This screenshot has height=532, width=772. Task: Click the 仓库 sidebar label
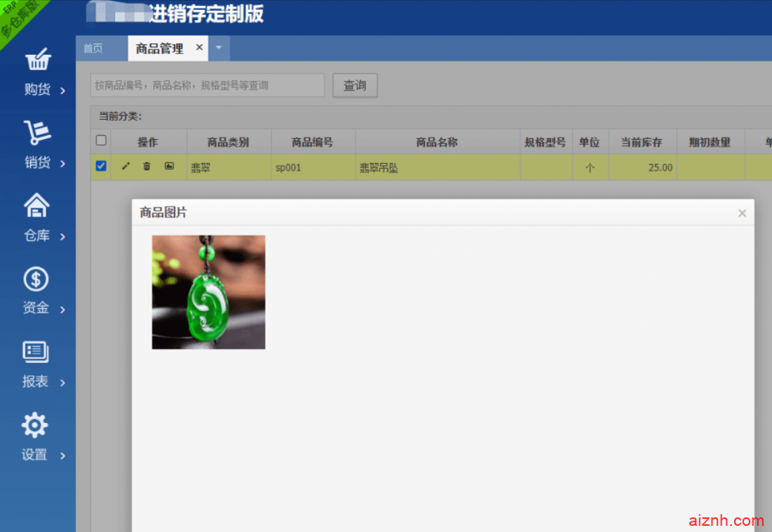(37, 236)
